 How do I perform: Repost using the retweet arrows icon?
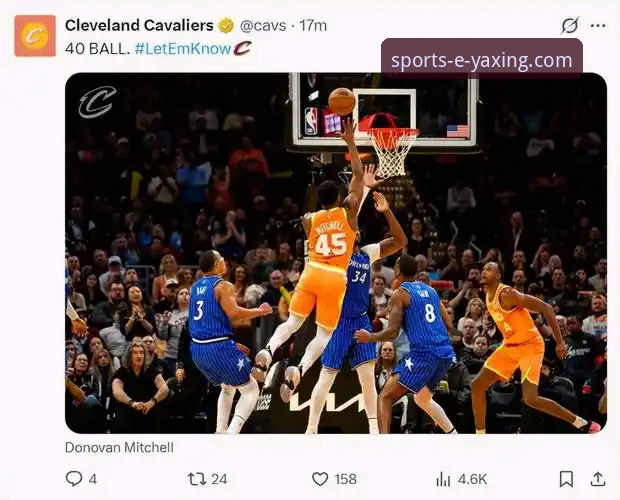pos(196,479)
